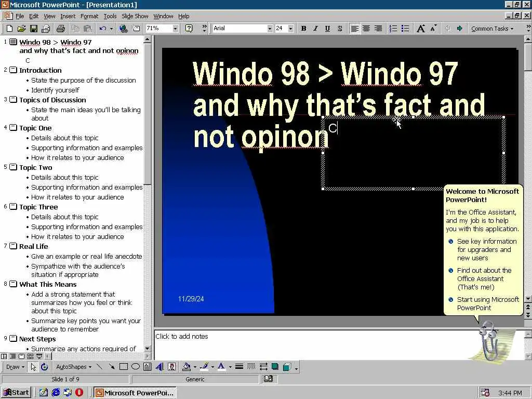Click Microsoft PowerPoint taskbar button
Image resolution: width=532 pixels, height=399 pixels.
tap(135, 393)
